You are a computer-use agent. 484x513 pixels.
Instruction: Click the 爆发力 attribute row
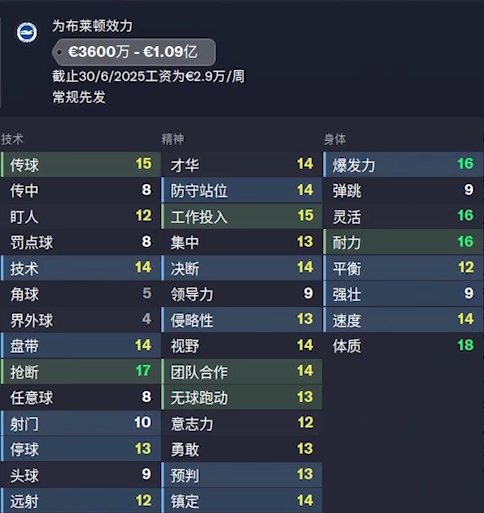point(403,164)
